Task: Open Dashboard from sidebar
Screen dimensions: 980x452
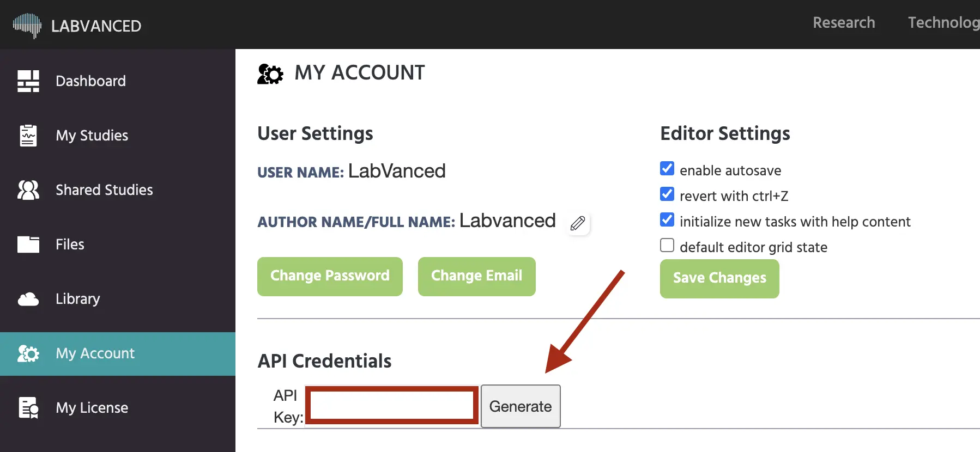Action: (x=118, y=81)
